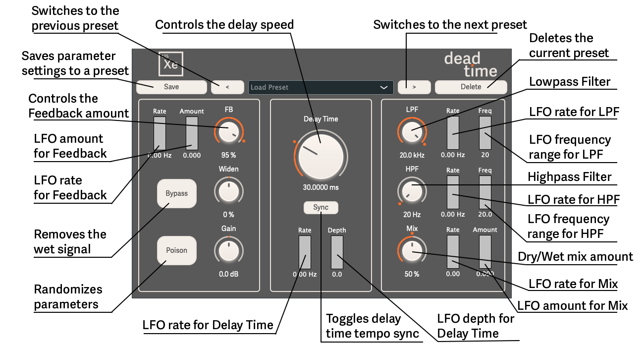Enable Bypass to remove wet signal

(x=176, y=194)
